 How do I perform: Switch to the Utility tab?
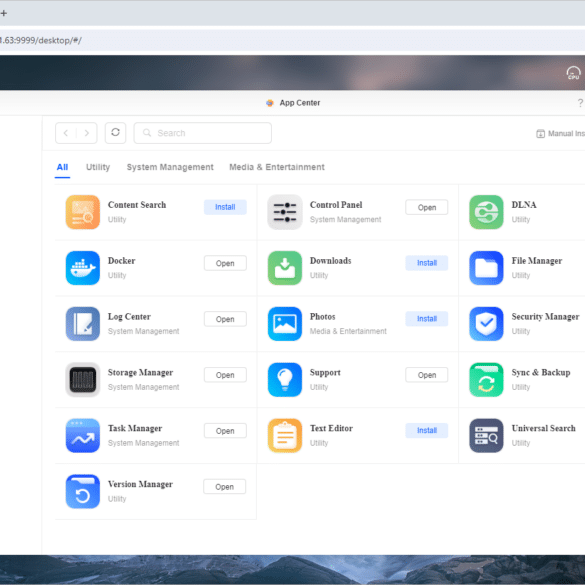(x=98, y=167)
